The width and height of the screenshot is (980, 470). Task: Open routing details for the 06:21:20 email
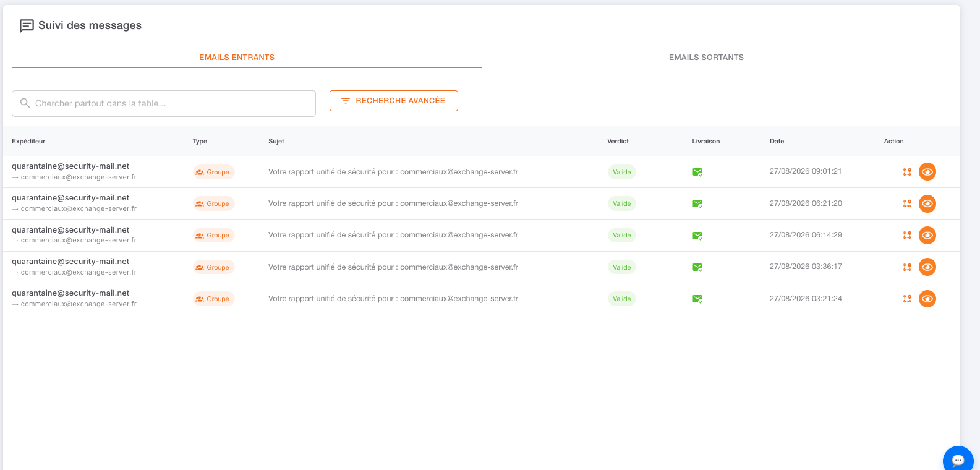click(907, 203)
